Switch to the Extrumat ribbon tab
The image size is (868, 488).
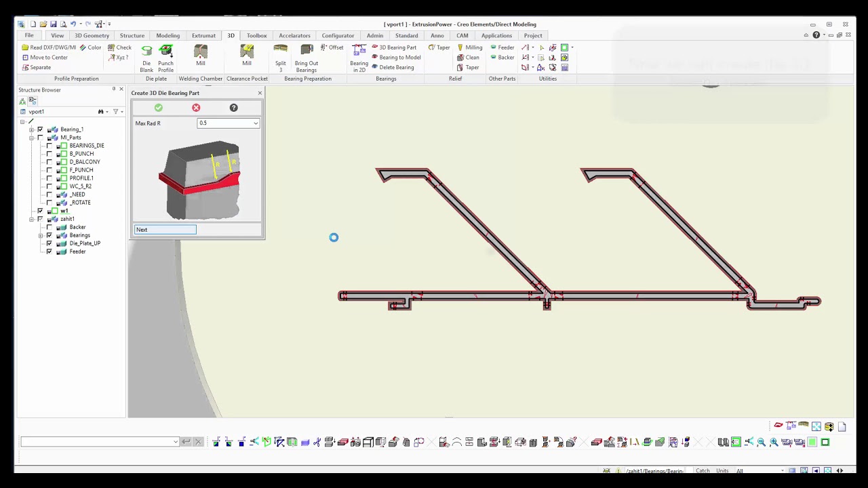tap(203, 35)
